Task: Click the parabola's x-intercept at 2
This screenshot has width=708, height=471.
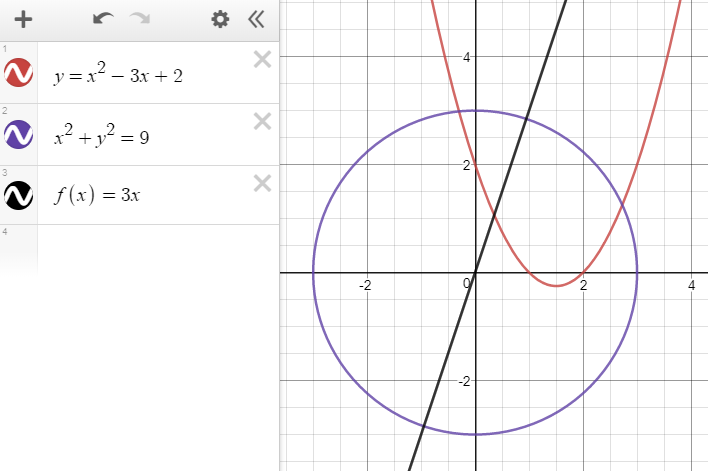Action: coord(583,272)
